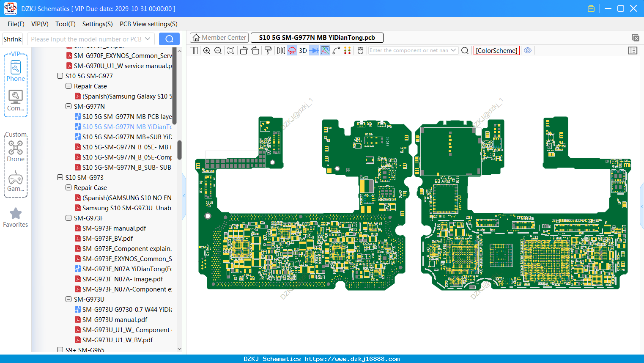The height and width of the screenshot is (363, 644).
Task: Click the split view layout icon
Action: click(194, 50)
